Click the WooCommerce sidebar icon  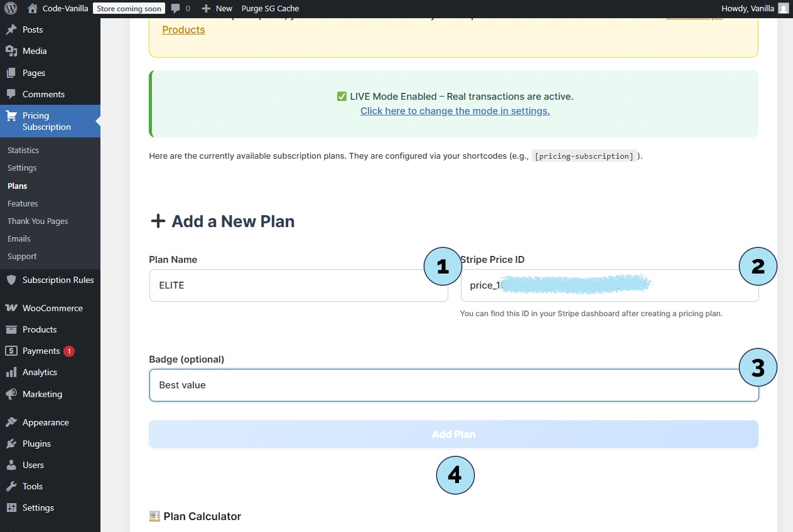point(11,308)
